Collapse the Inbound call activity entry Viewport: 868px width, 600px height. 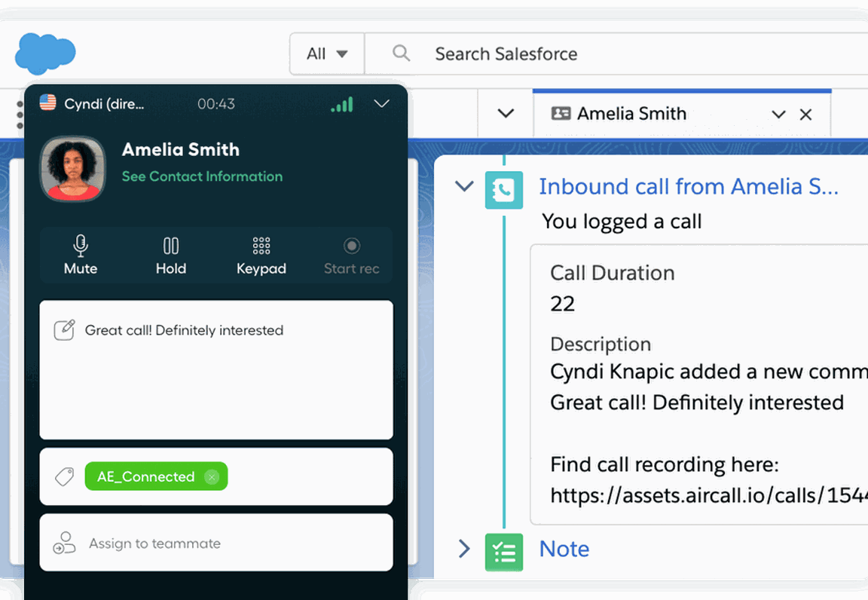click(464, 186)
